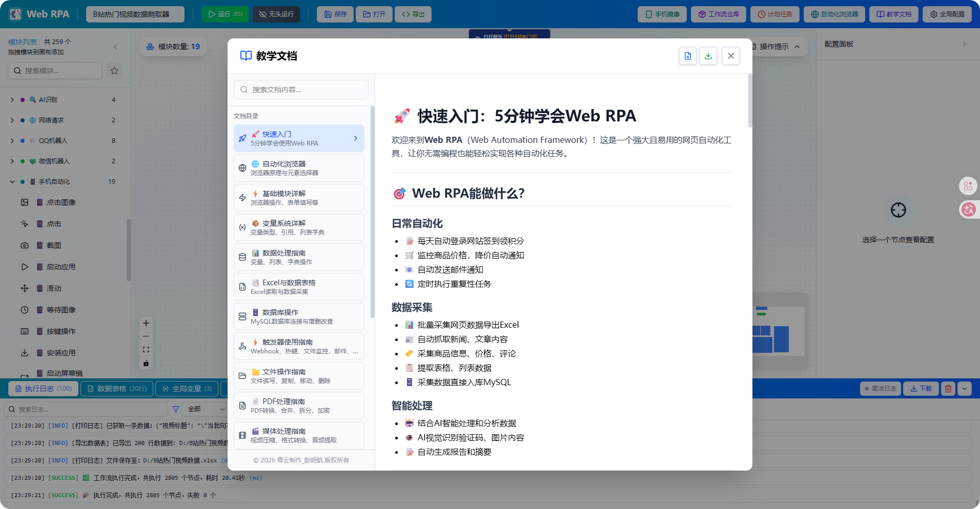Image resolution: width=980 pixels, height=509 pixels.
Task: Click the green download icon in teaching docs header
Action: pos(709,56)
